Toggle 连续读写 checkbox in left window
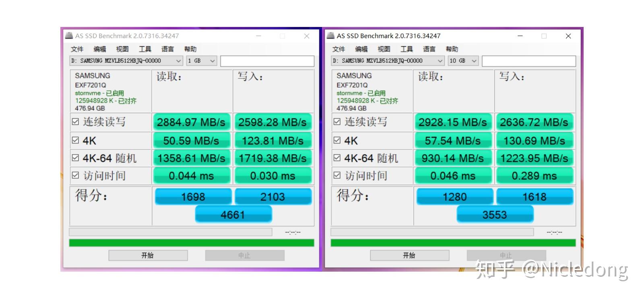 click(x=75, y=122)
